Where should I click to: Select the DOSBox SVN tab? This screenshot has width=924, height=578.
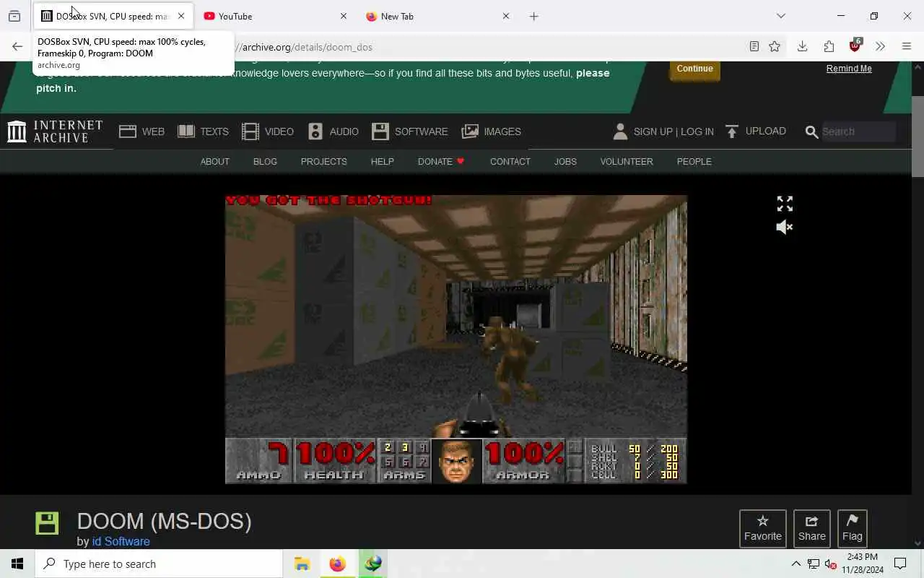[113, 16]
